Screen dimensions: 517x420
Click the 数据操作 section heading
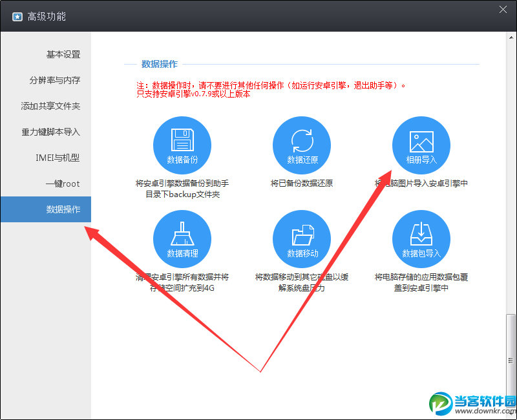160,64
